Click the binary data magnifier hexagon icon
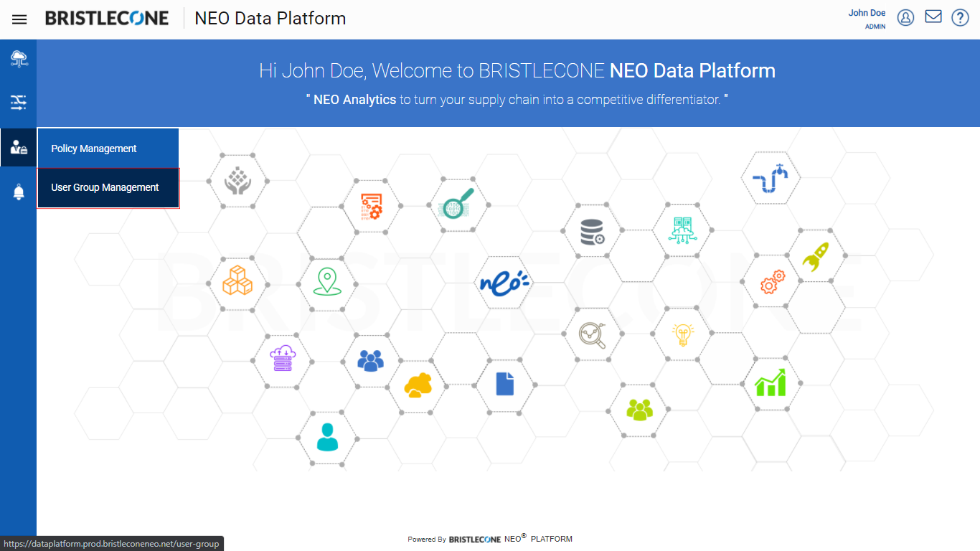Viewport: 980px width, 551px height. (456, 204)
